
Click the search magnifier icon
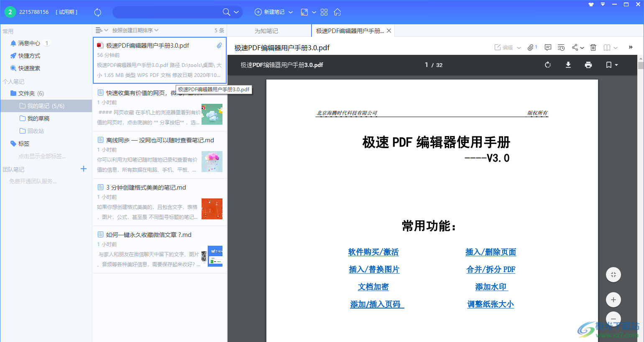(226, 12)
